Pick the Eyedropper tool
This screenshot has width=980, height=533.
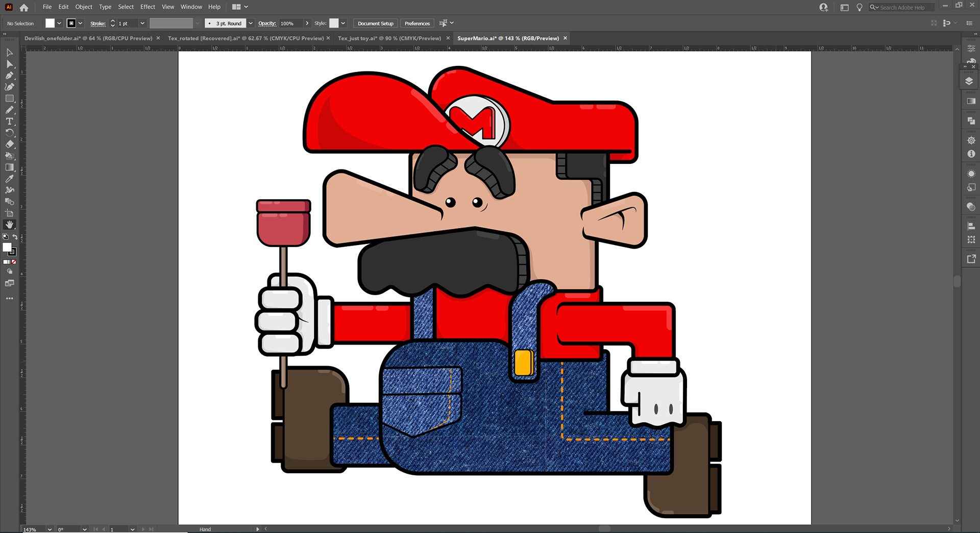pyautogui.click(x=9, y=179)
